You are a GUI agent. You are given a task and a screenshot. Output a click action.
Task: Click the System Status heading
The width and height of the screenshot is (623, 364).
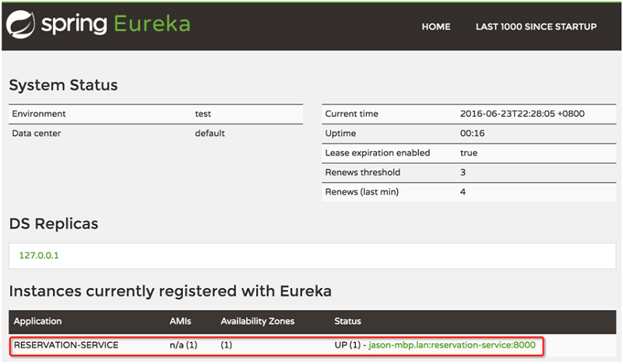63,85
